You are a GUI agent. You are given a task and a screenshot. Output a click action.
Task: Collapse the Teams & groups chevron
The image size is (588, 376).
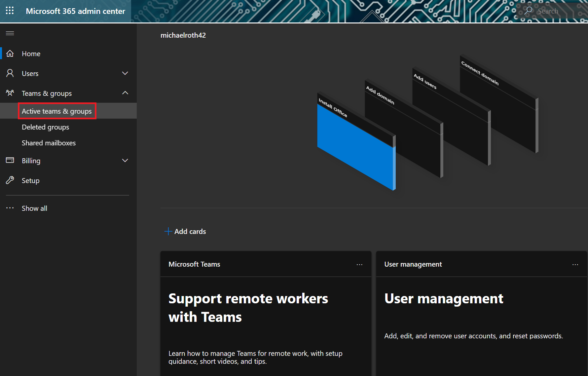tap(125, 93)
